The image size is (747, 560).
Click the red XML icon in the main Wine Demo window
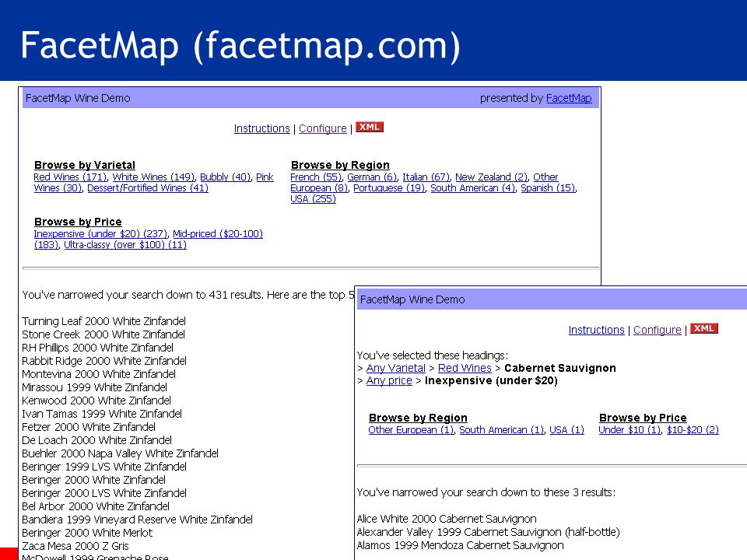click(369, 127)
